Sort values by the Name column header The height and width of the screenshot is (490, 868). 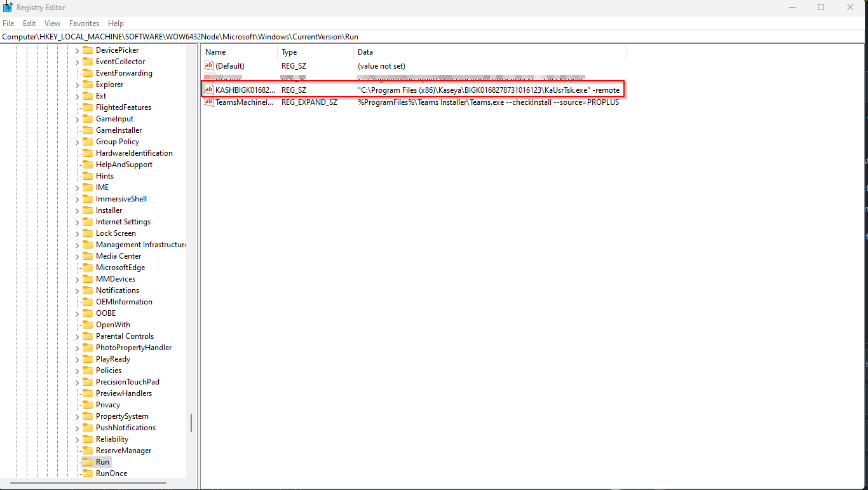click(x=215, y=51)
